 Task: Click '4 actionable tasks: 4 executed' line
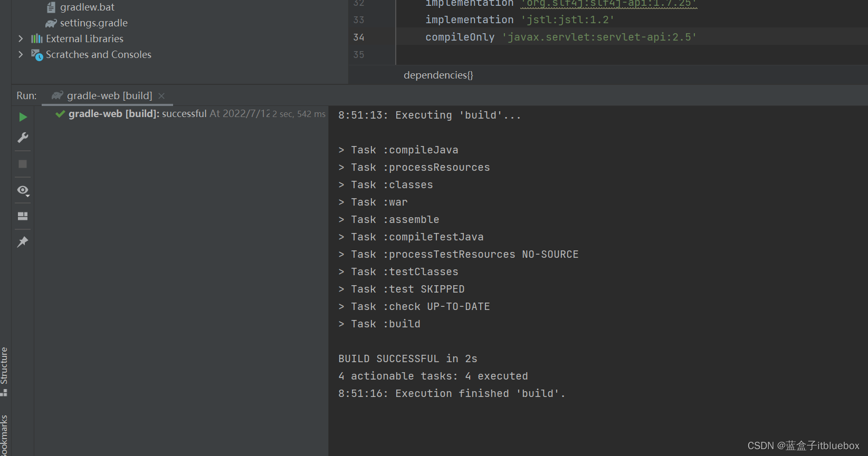(433, 376)
